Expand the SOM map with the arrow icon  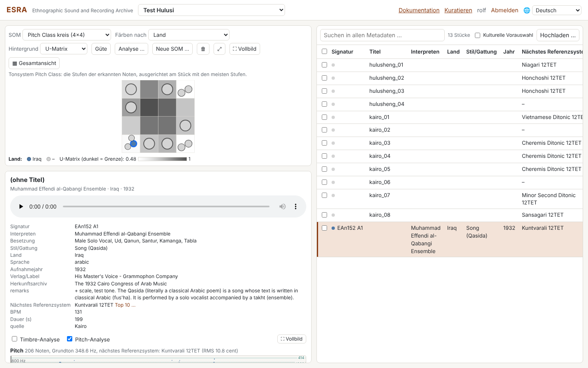click(x=219, y=49)
